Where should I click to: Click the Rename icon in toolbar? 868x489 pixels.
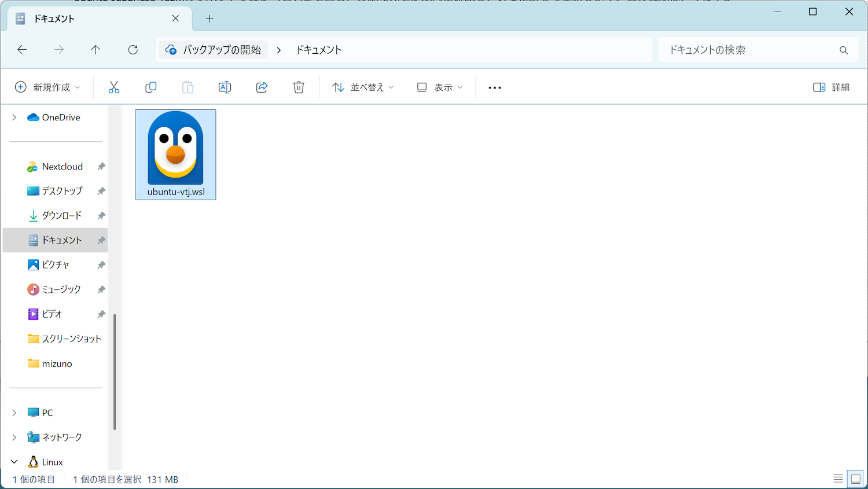click(x=225, y=87)
